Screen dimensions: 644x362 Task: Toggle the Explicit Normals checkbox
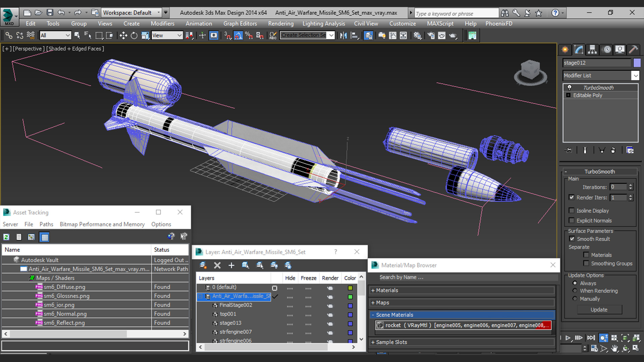[x=572, y=220]
